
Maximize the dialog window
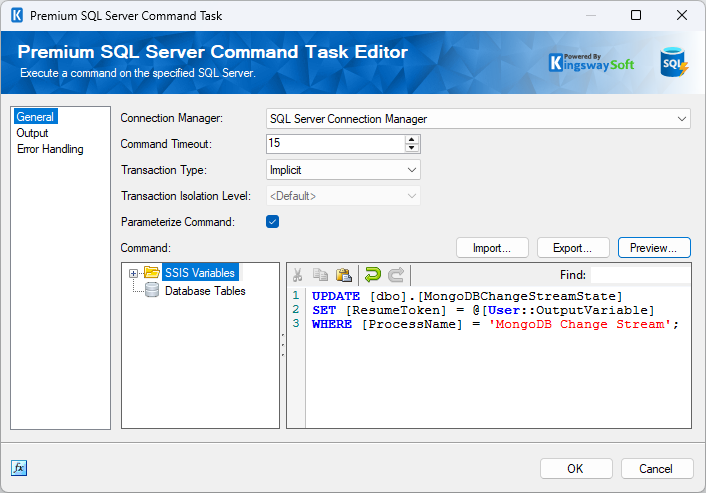tap(636, 15)
